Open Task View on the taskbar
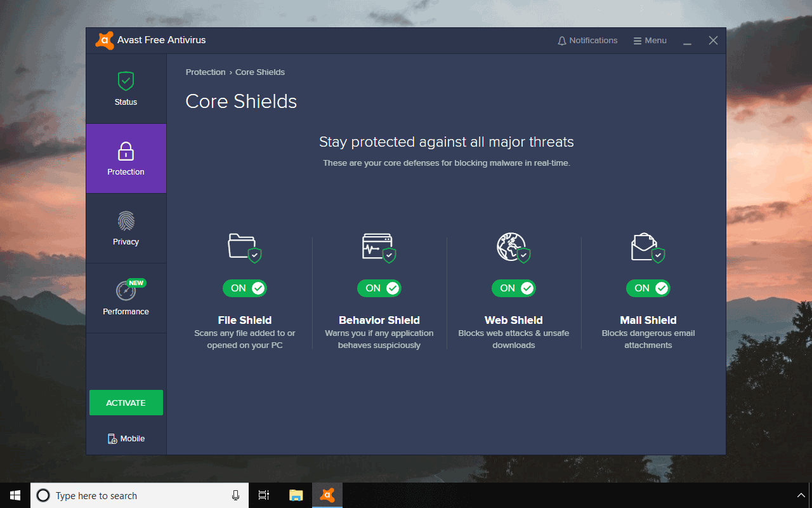 (264, 495)
